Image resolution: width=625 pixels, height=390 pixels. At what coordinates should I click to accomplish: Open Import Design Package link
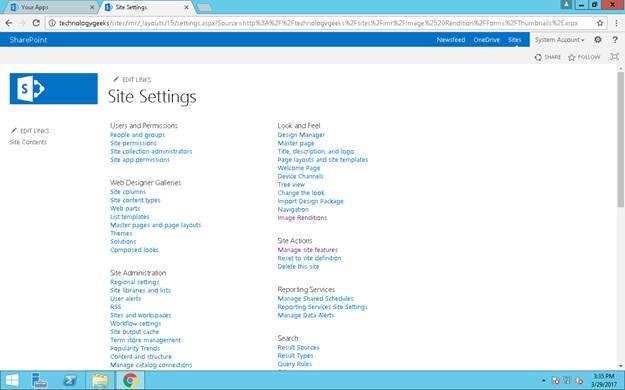[310, 201]
